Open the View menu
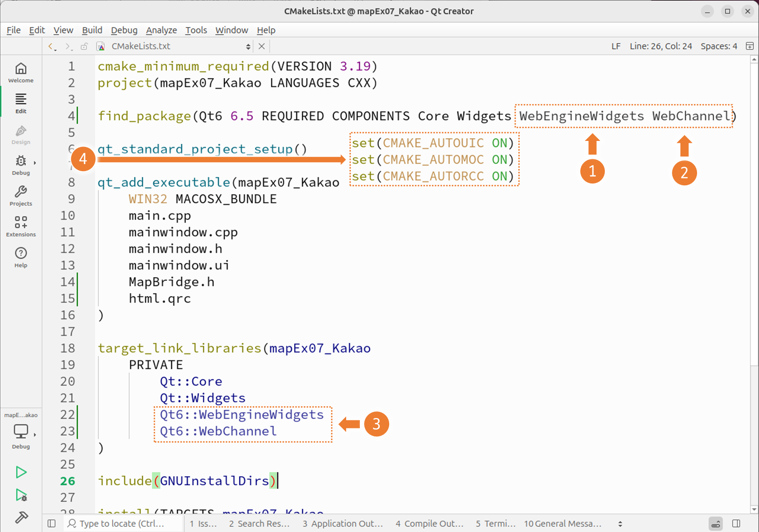This screenshot has width=759, height=532. [x=63, y=30]
